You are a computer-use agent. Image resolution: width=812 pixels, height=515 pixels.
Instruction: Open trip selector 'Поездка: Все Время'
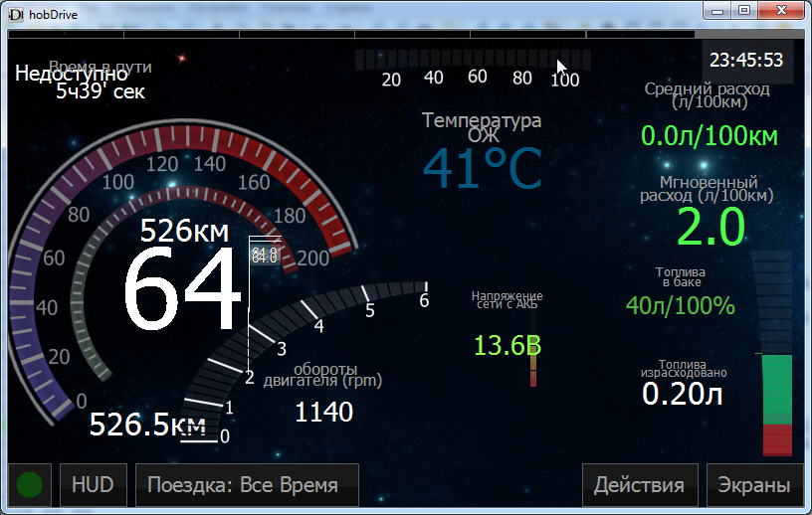click(247, 485)
